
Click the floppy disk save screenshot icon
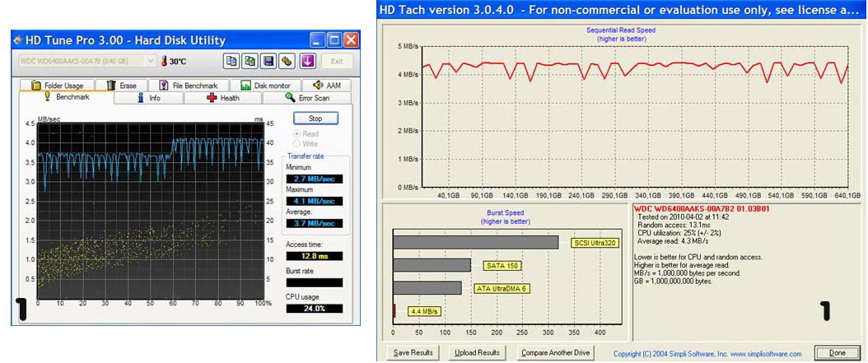coord(268,61)
